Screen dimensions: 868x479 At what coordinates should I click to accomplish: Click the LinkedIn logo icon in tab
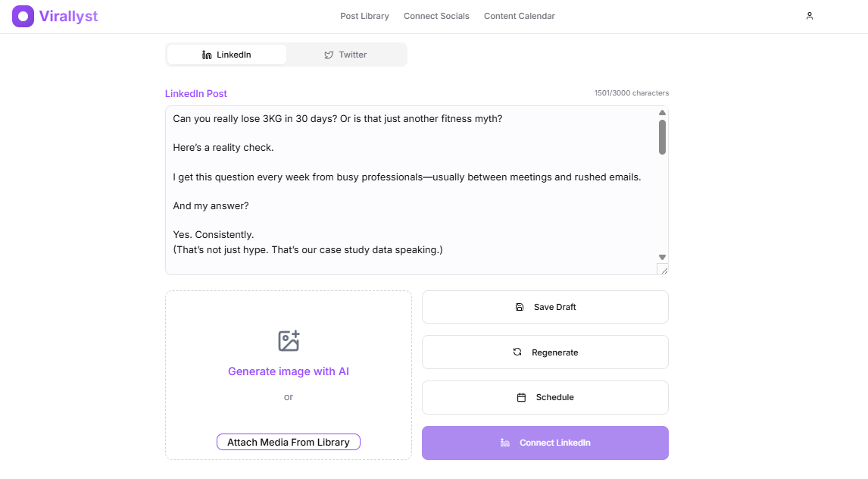pyautogui.click(x=207, y=55)
